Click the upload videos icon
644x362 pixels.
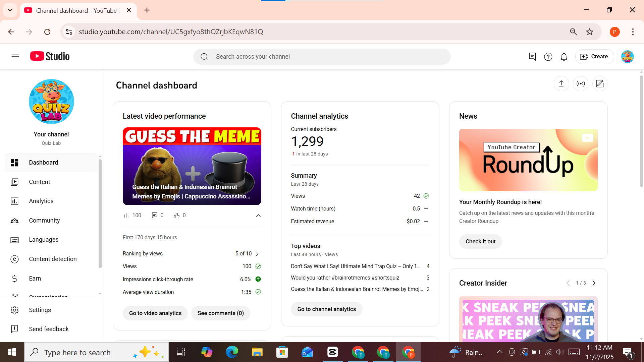point(561,83)
